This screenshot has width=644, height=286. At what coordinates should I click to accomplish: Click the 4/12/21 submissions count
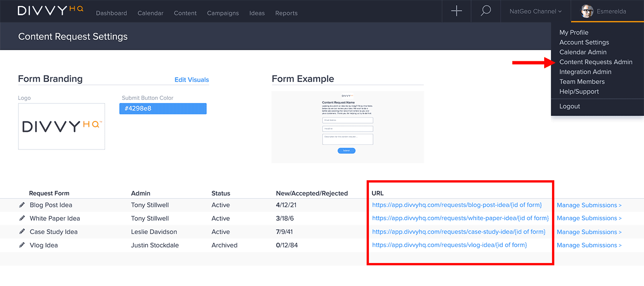tap(287, 205)
